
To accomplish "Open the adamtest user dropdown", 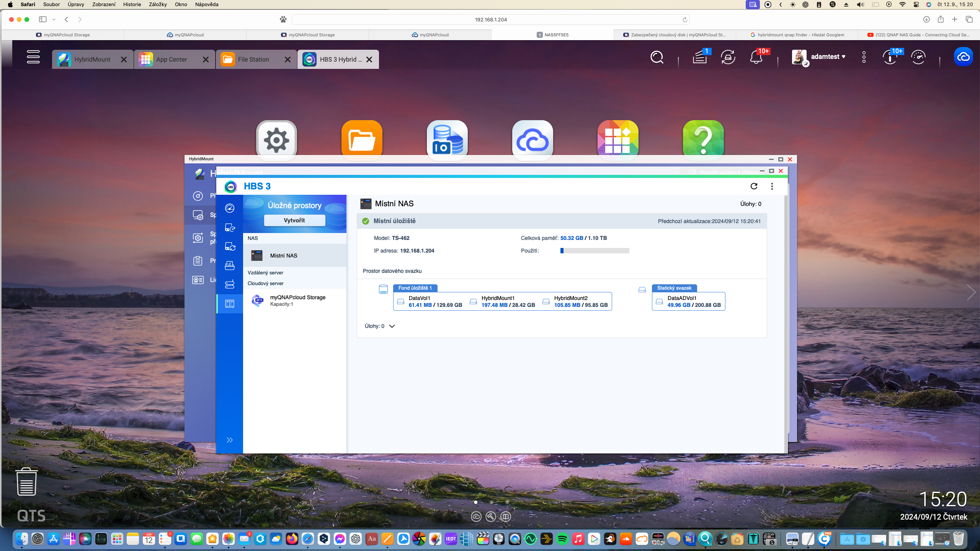I will click(827, 57).
